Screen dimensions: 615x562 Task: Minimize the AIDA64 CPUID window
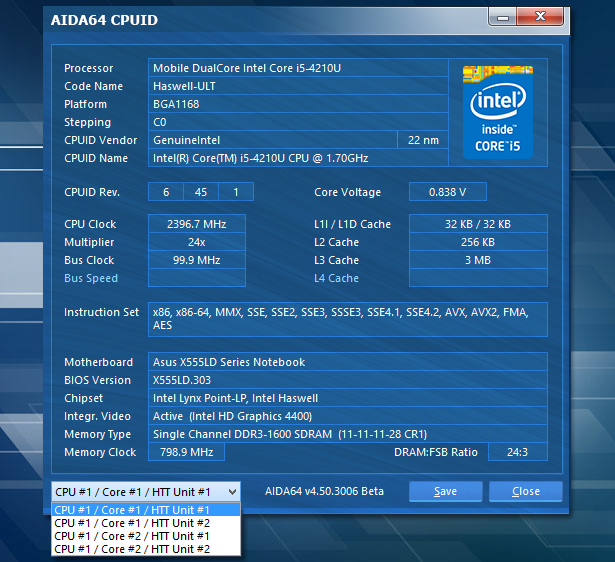click(503, 17)
